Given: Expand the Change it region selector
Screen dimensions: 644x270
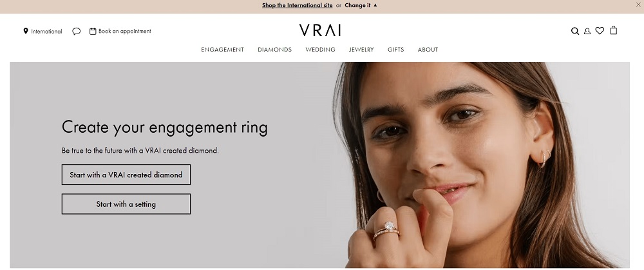Looking at the screenshot, I should point(357,5).
